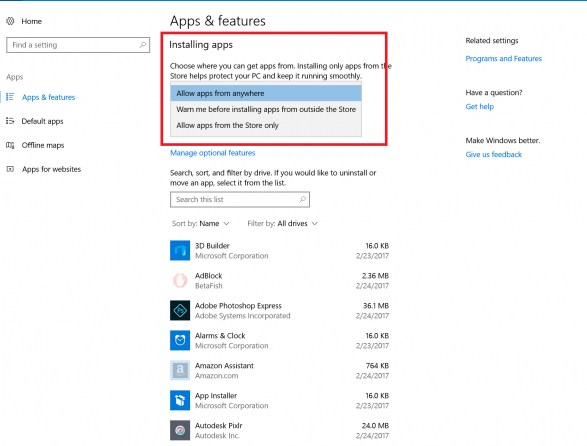Click the Home gear icon
This screenshot has width=587, height=446.
coord(10,21)
